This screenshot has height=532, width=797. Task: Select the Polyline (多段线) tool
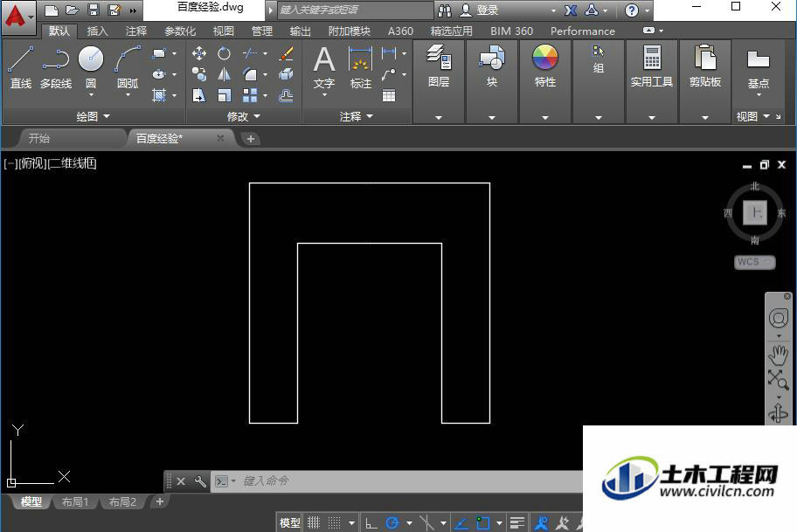[x=56, y=67]
